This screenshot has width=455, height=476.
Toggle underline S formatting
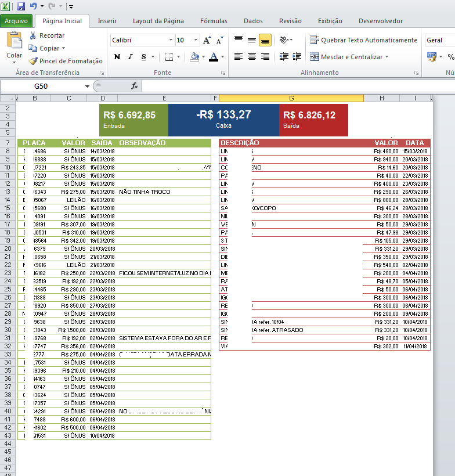(x=143, y=57)
